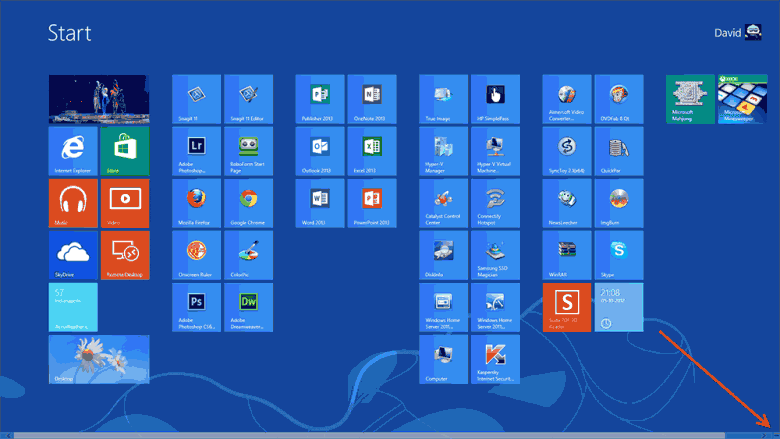Launch Mozilla Firefox
This screenshot has height=439, width=780.
(x=196, y=203)
